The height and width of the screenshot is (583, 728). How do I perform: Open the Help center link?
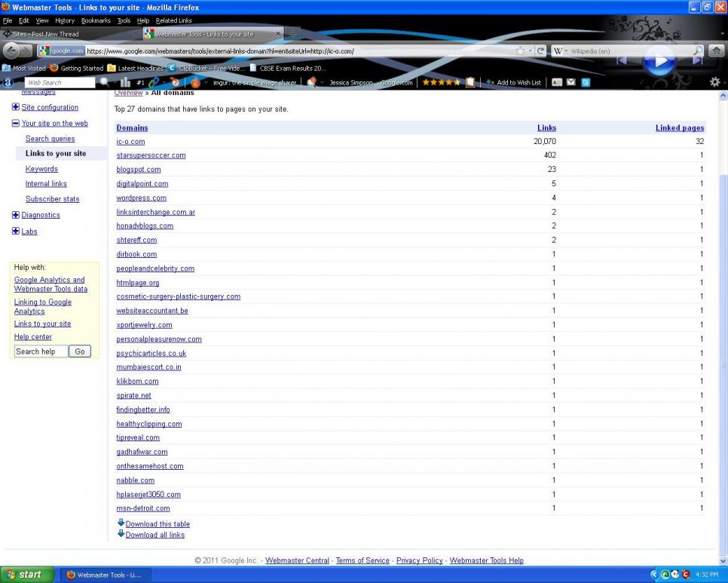[33, 337]
